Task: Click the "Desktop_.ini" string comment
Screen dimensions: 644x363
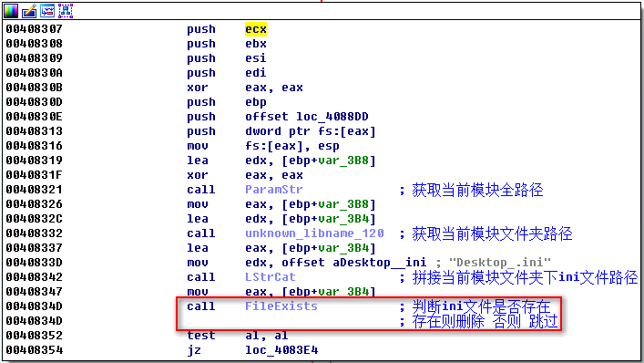Action: [x=499, y=263]
